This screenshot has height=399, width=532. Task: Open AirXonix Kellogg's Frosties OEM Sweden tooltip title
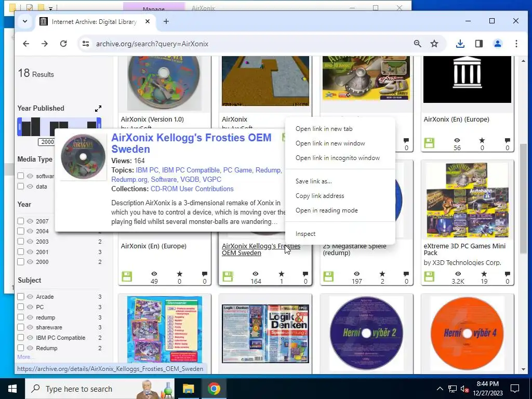click(x=191, y=143)
